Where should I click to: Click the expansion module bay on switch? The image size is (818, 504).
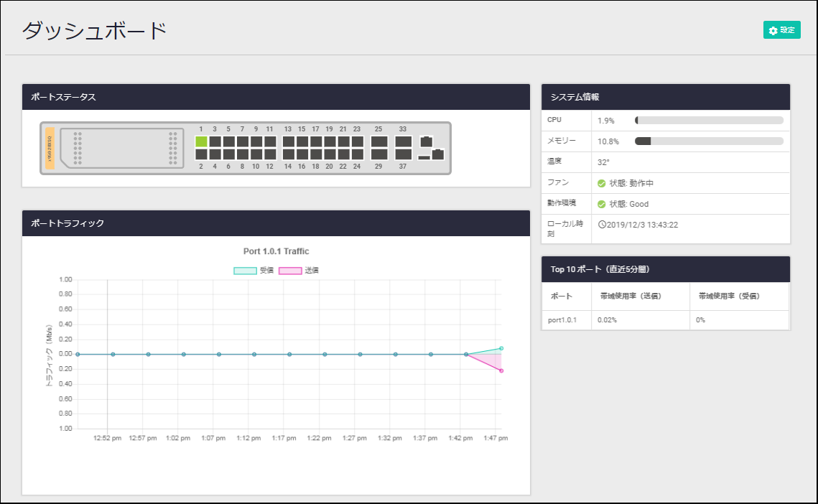point(122,148)
